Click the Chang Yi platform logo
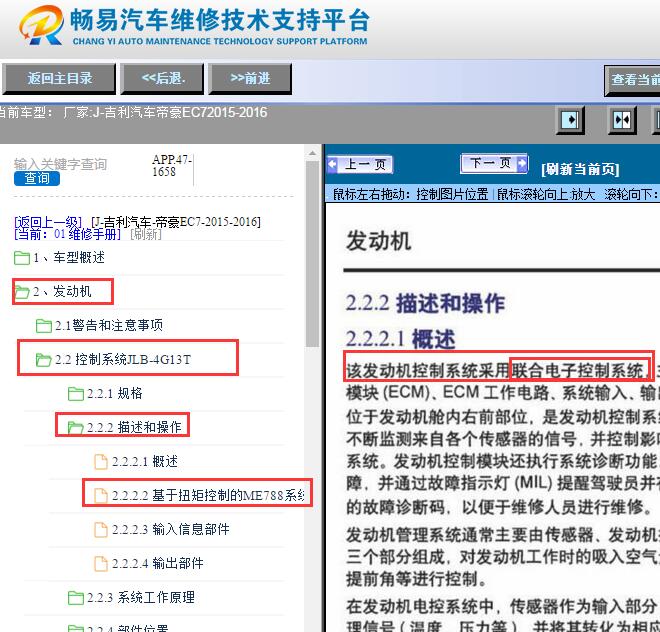This screenshot has height=632, width=660. pos(42,25)
